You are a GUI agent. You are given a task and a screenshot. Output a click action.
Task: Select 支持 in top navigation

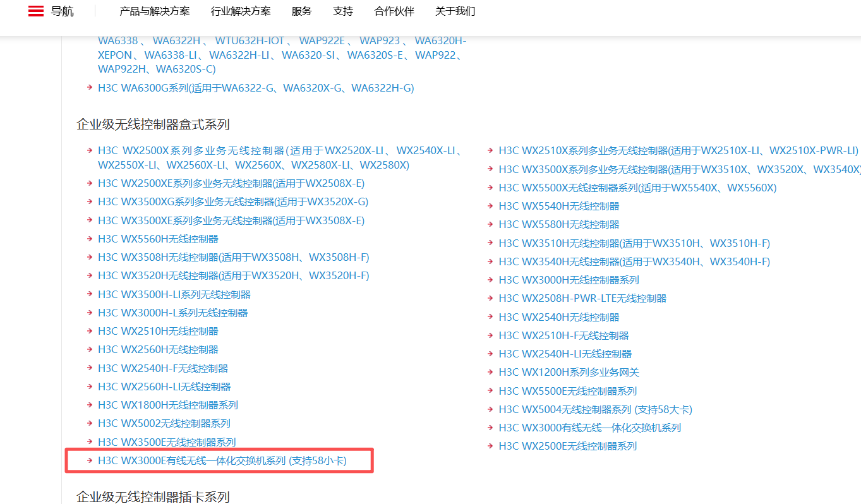(x=343, y=11)
